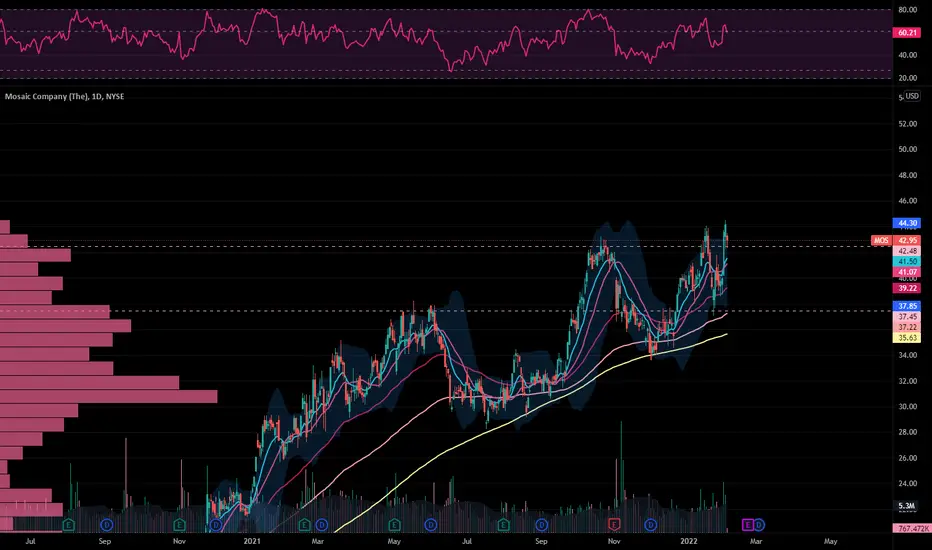Viewport: 932px width, 550px height.
Task: Select the 39.22 price label
Action: coord(907,288)
